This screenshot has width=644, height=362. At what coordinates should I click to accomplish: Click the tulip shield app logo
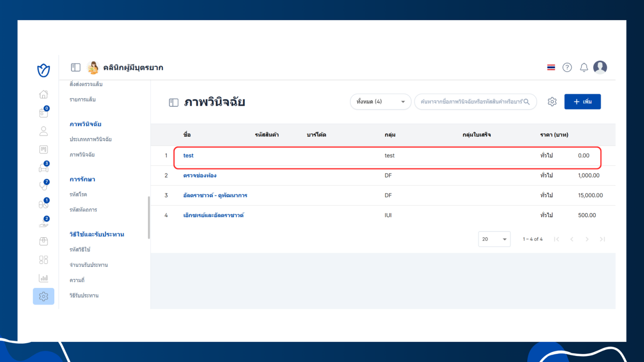43,70
